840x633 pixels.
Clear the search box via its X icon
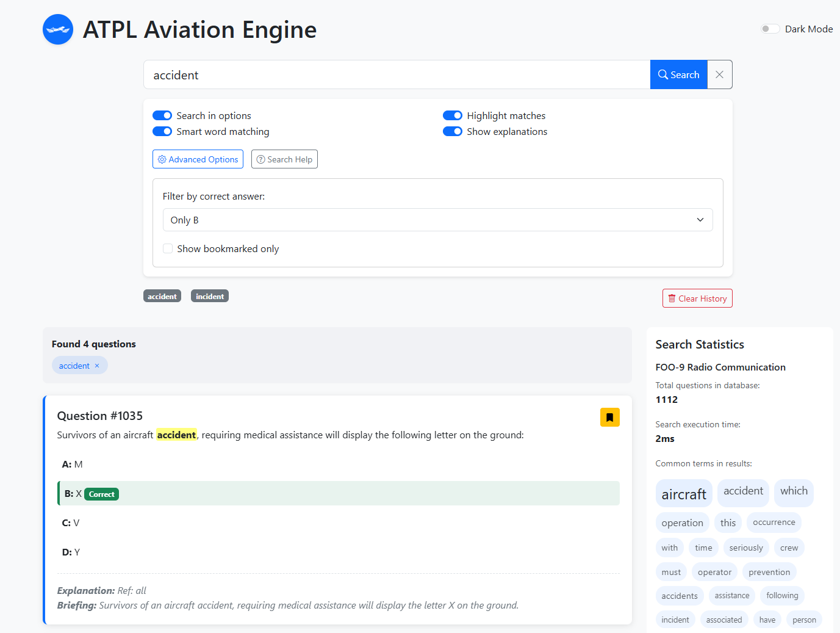point(719,74)
